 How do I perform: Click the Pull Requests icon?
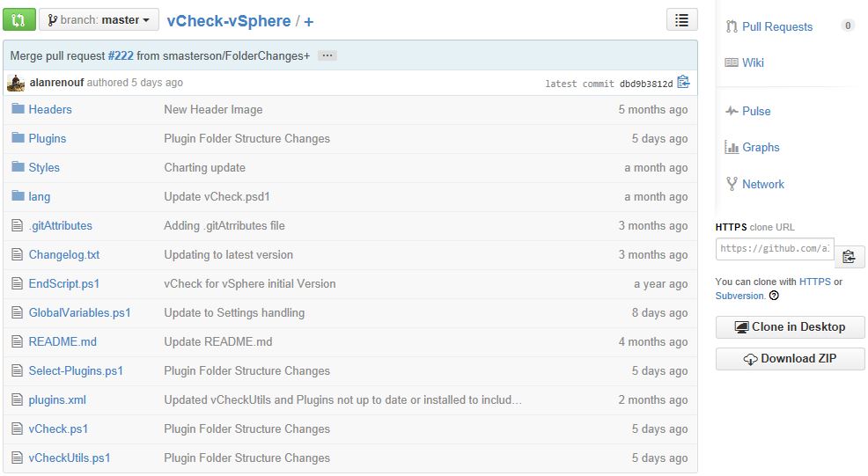point(732,26)
